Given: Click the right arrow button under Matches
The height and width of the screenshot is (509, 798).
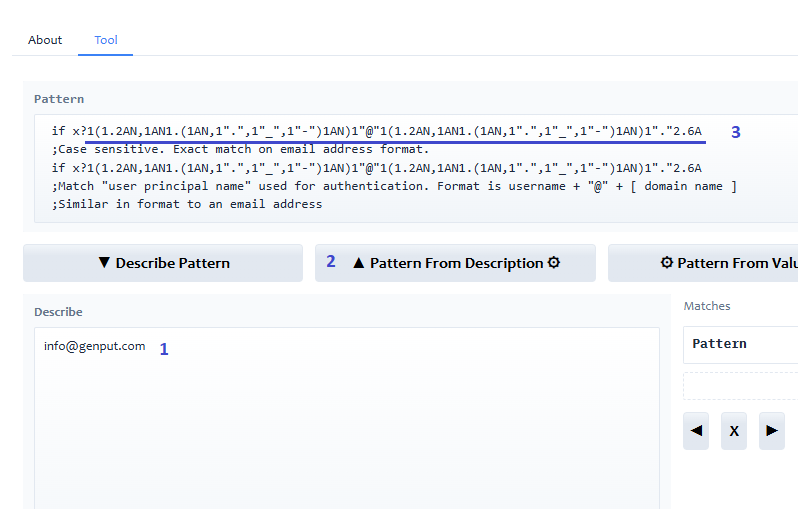Looking at the screenshot, I should [x=771, y=430].
